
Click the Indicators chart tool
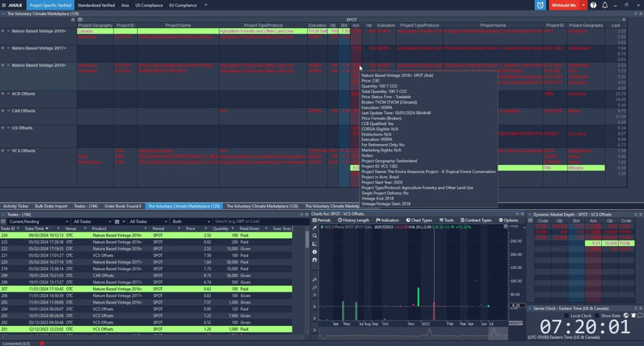pyautogui.click(x=386, y=220)
